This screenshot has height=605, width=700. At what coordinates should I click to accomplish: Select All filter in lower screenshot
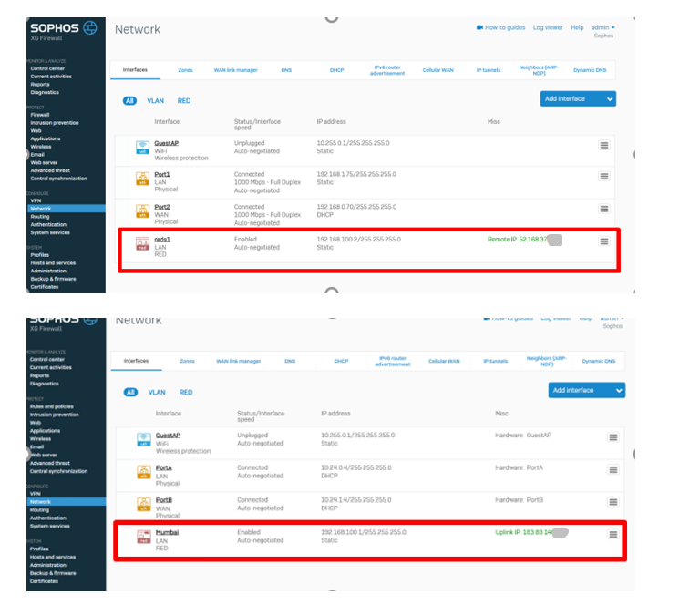click(130, 392)
